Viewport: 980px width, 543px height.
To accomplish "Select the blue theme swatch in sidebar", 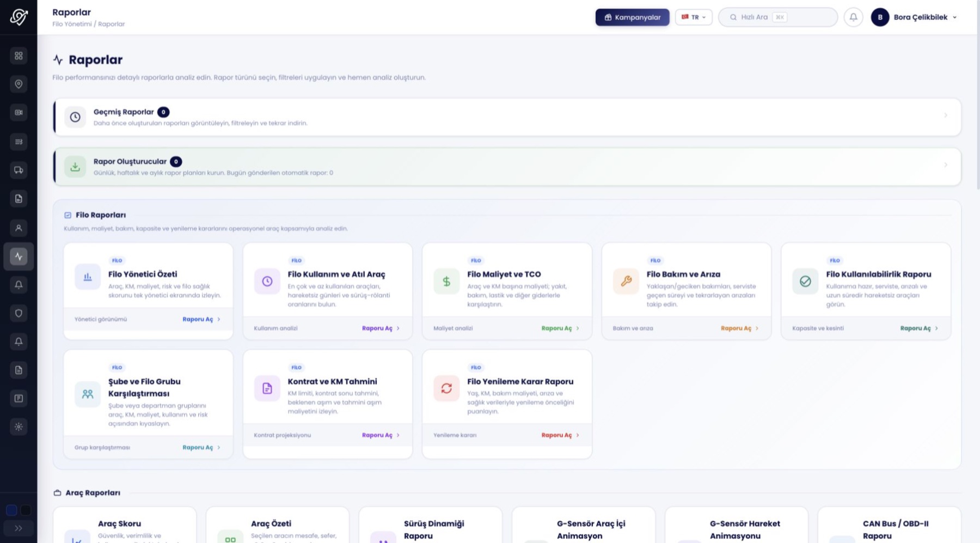I will click(11, 510).
